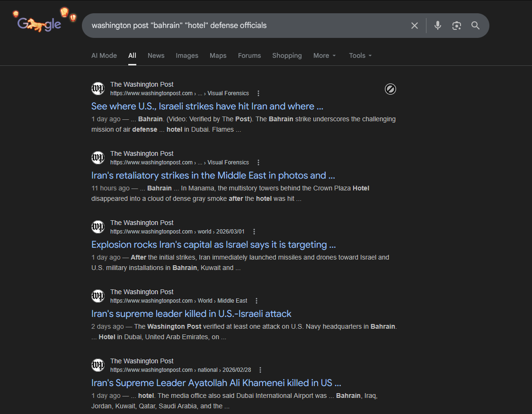Select the All results tab
Screen dimensions: 532x414
point(132,55)
